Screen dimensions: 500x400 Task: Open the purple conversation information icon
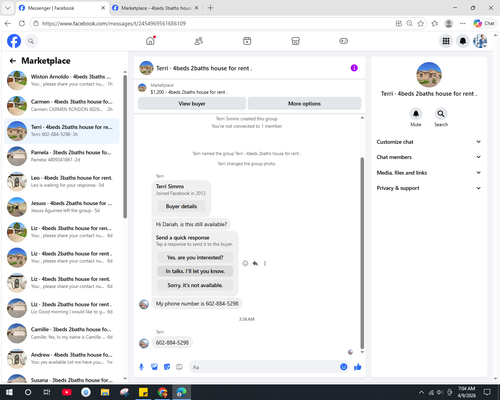354,68
